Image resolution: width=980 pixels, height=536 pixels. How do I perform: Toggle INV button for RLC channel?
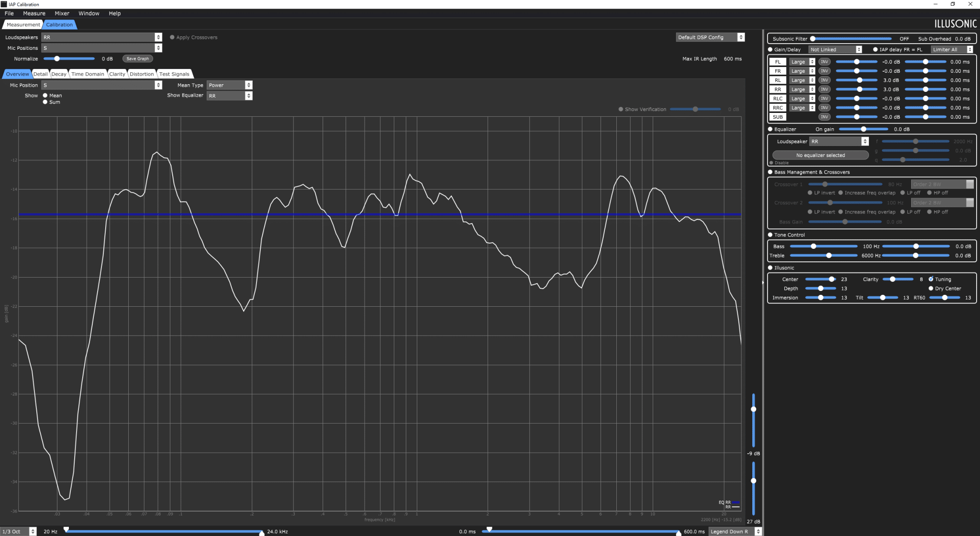[x=824, y=99]
